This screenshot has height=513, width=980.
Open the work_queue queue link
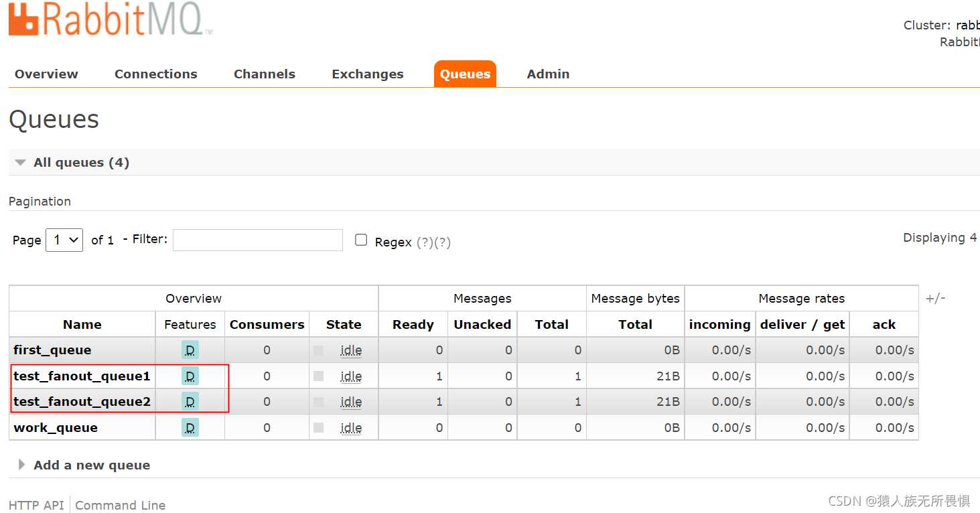coord(56,428)
